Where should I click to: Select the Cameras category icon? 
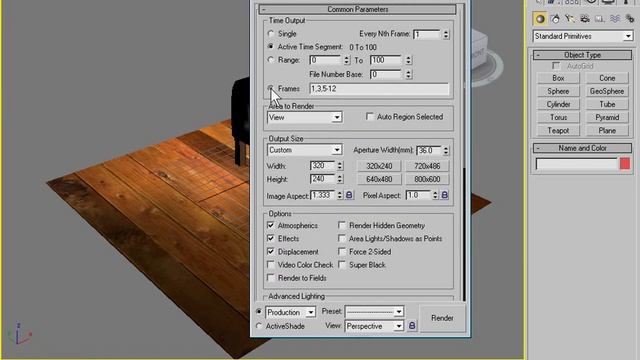coord(585,19)
